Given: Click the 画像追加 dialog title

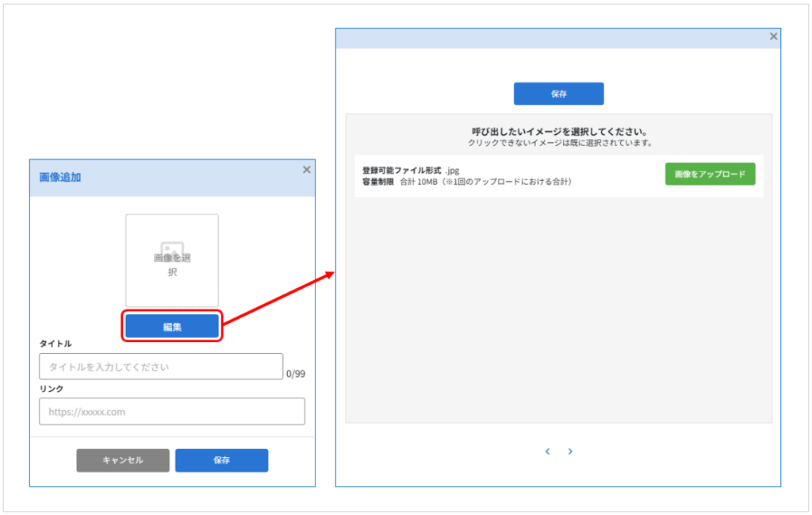Looking at the screenshot, I should point(60,177).
